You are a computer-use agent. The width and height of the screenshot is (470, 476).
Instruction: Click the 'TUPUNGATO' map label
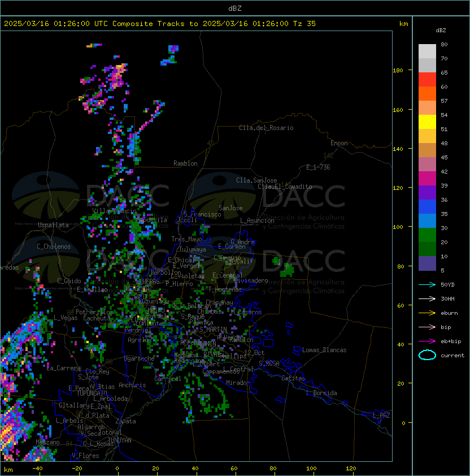coord(92,393)
